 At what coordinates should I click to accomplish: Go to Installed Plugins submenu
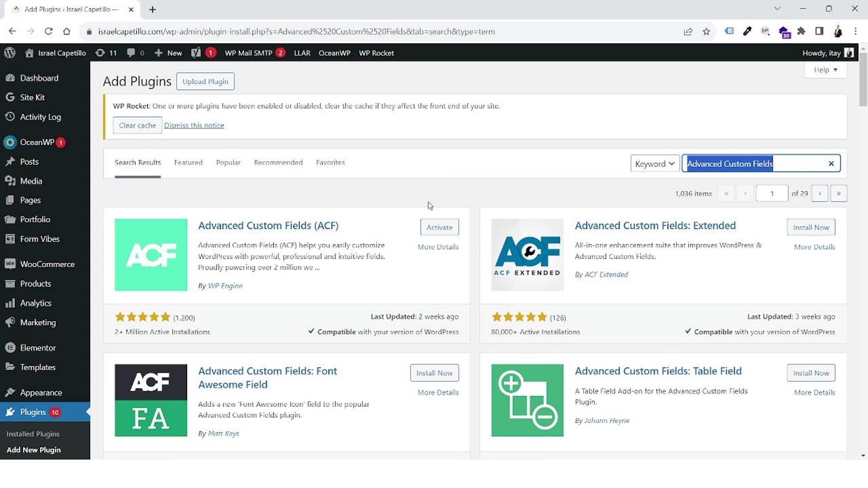click(x=33, y=434)
